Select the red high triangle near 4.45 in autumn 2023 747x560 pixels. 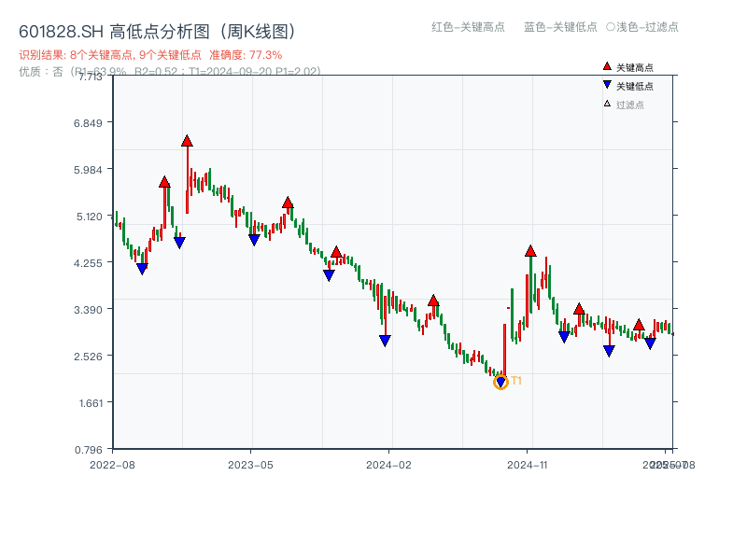[x=336, y=252]
